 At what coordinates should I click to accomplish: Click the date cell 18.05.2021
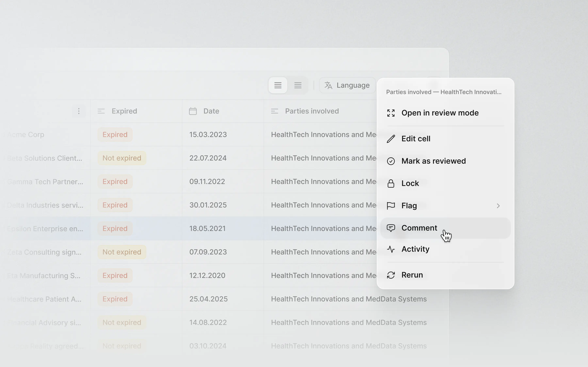(x=207, y=229)
